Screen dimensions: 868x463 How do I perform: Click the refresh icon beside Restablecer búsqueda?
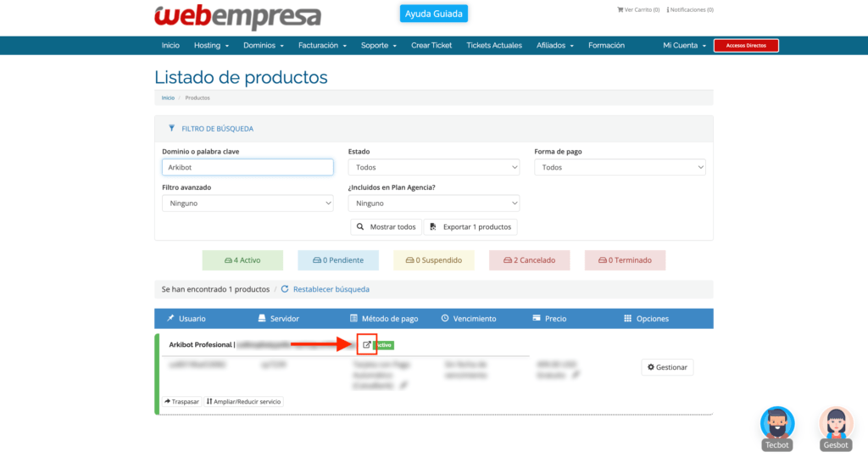[x=285, y=289]
